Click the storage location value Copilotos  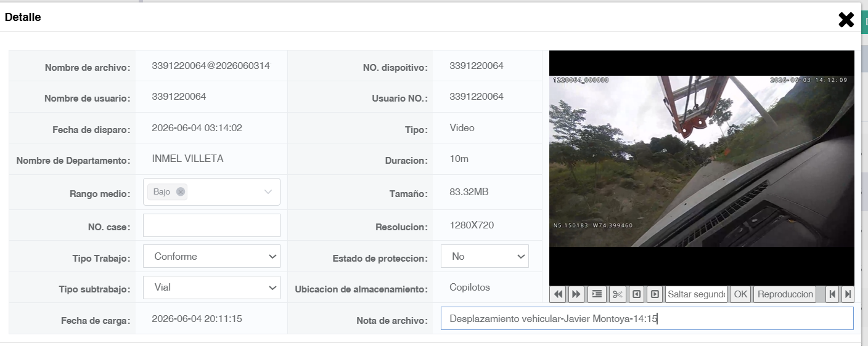[470, 288]
